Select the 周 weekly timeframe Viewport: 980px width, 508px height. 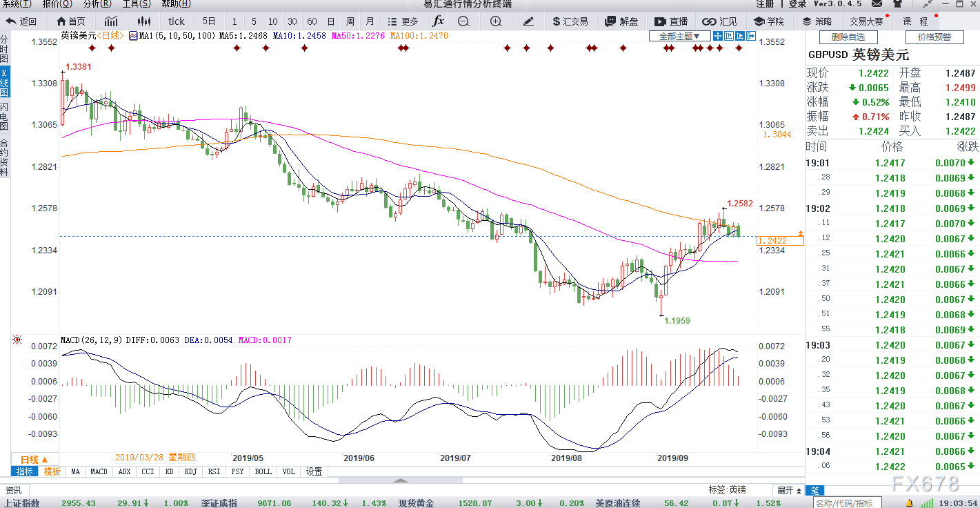point(350,21)
